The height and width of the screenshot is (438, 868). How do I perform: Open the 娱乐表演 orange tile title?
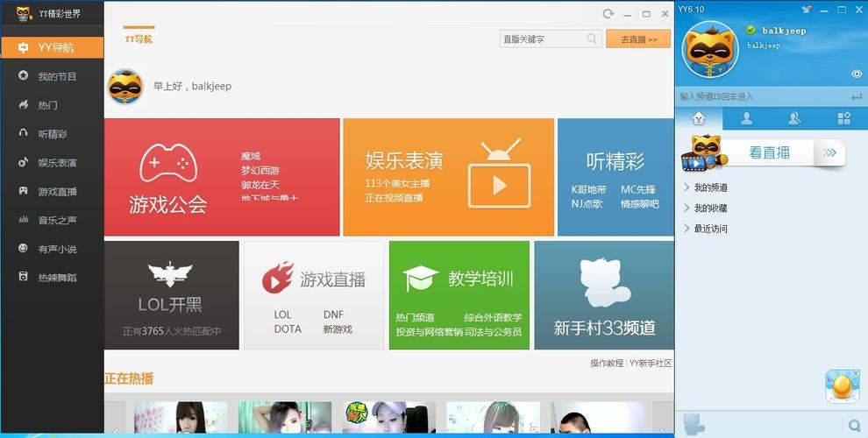pos(404,160)
